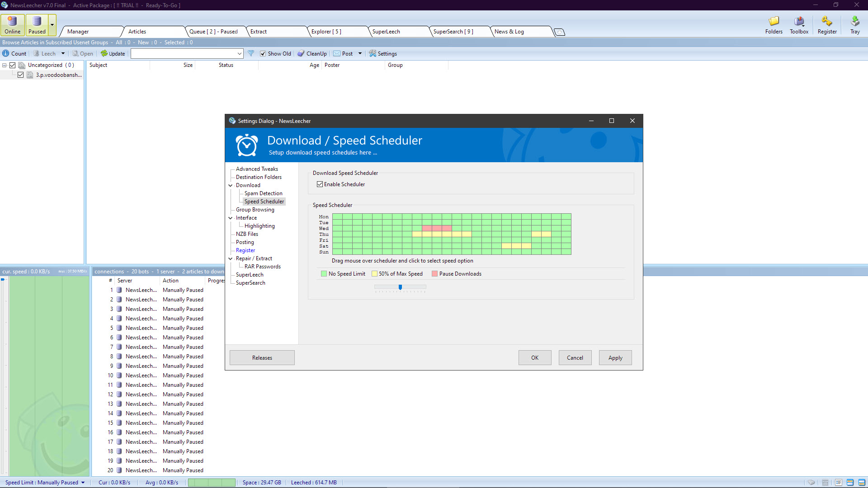
Task: Select the 50% of Max Speed yellow swatch
Action: pos(374,274)
